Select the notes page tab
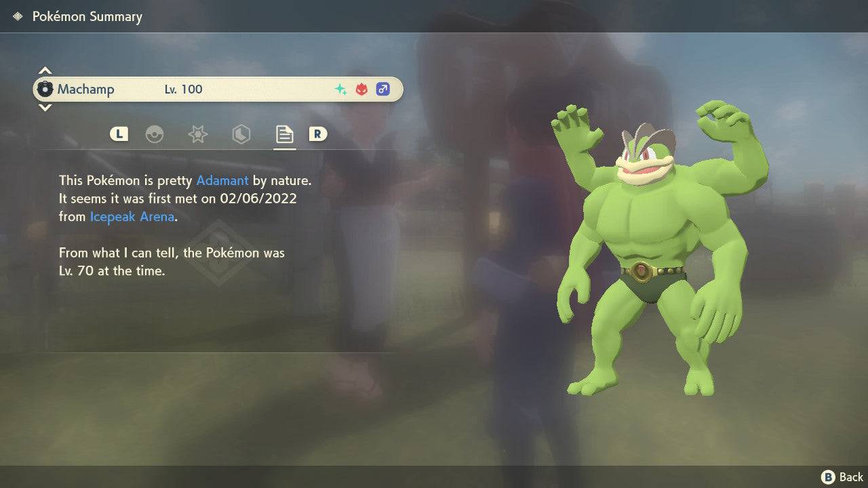The image size is (868, 488). [284, 134]
